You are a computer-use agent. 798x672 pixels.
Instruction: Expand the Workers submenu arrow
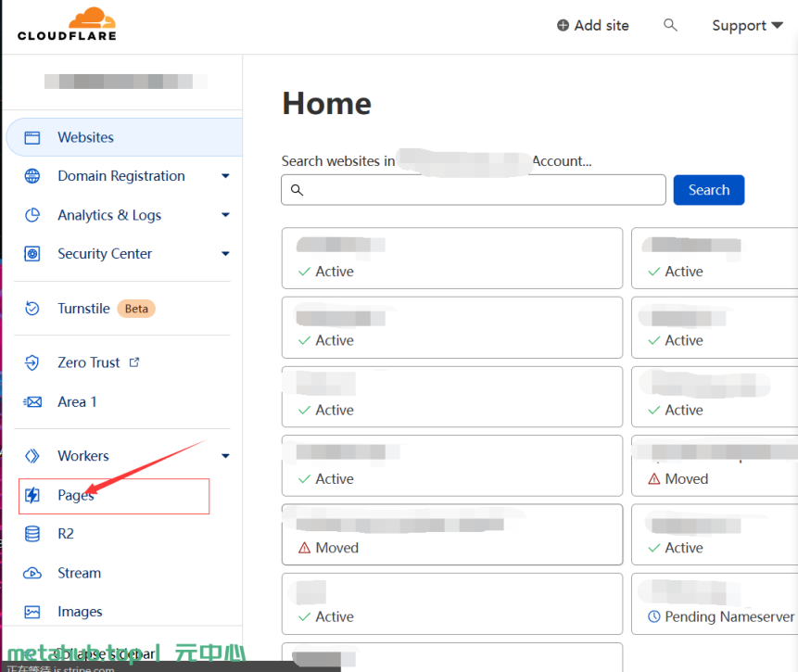[x=225, y=456]
